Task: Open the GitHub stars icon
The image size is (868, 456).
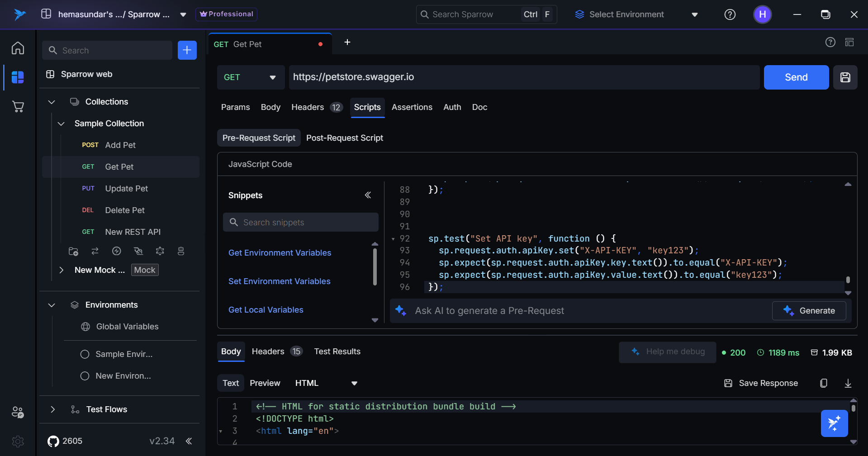Action: coord(53,441)
